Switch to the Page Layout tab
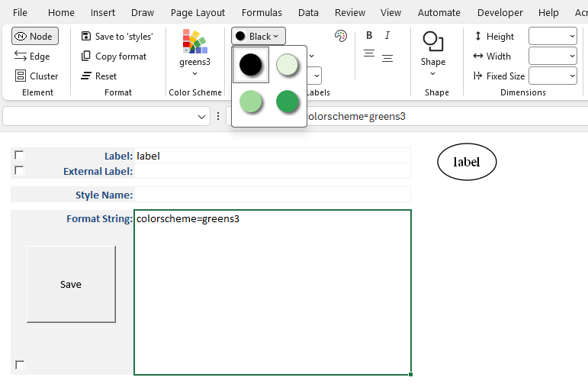Viewport: 588px width, 384px height. click(198, 13)
